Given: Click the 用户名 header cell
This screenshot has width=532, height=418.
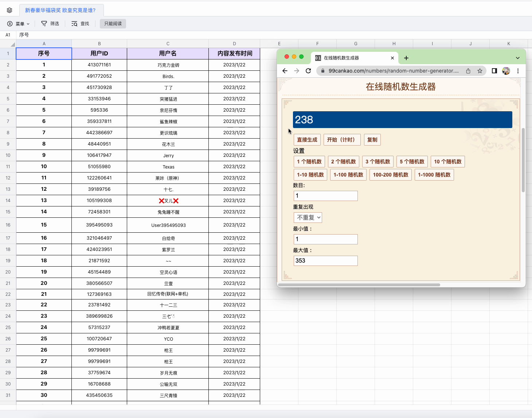Looking at the screenshot, I should (168, 54).
